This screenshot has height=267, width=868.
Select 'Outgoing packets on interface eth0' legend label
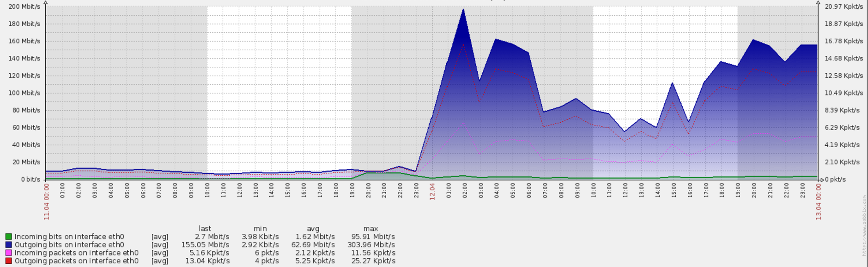[x=77, y=261]
